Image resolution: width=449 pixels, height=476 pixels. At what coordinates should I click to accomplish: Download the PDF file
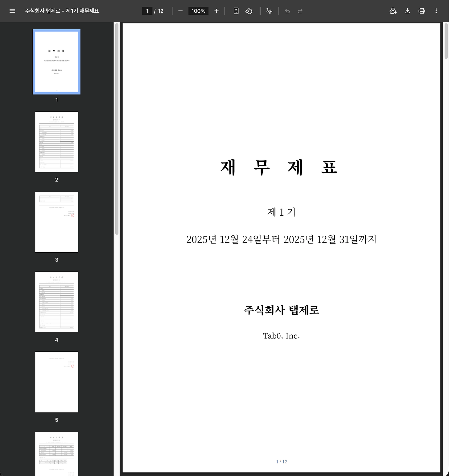407,11
